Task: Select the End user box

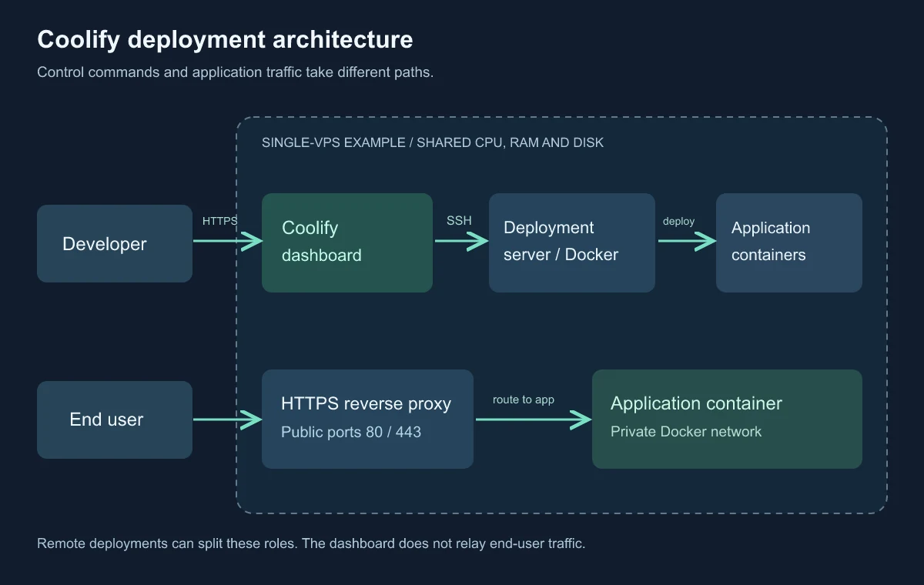Action: click(115, 420)
